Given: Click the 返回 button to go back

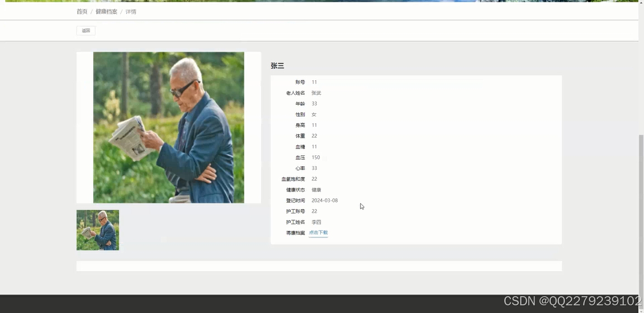Looking at the screenshot, I should coord(85,30).
